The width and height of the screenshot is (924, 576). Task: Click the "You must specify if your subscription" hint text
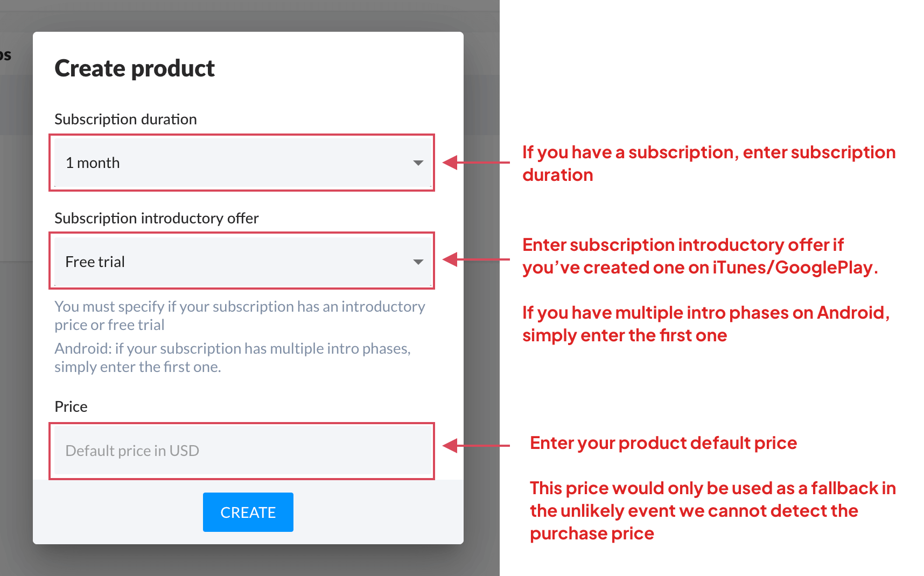coord(240,315)
